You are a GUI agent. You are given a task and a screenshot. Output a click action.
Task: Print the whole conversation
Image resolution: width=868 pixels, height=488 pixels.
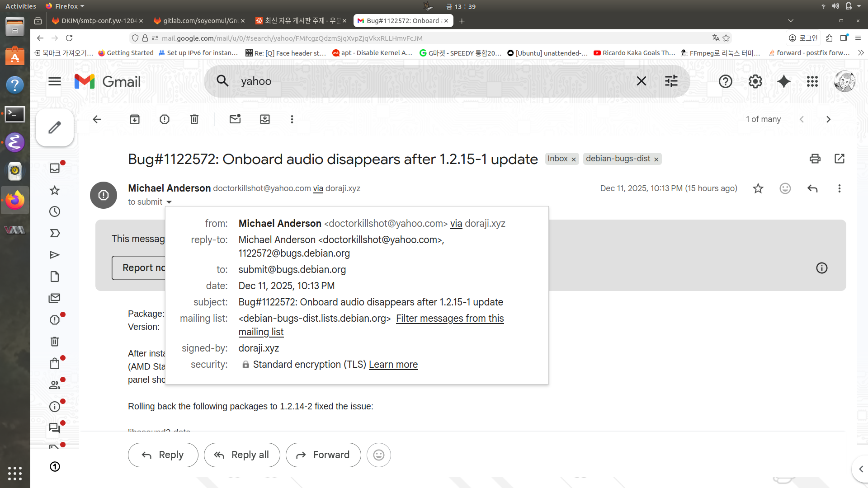coord(815,159)
